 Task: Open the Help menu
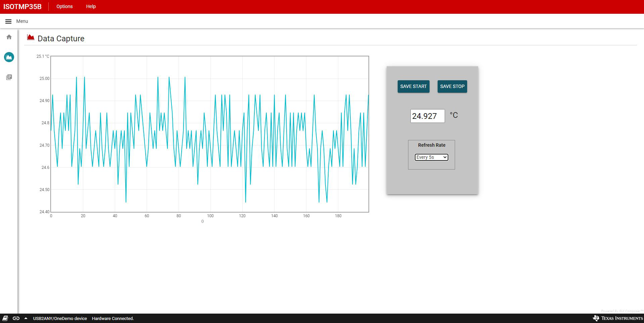91,6
